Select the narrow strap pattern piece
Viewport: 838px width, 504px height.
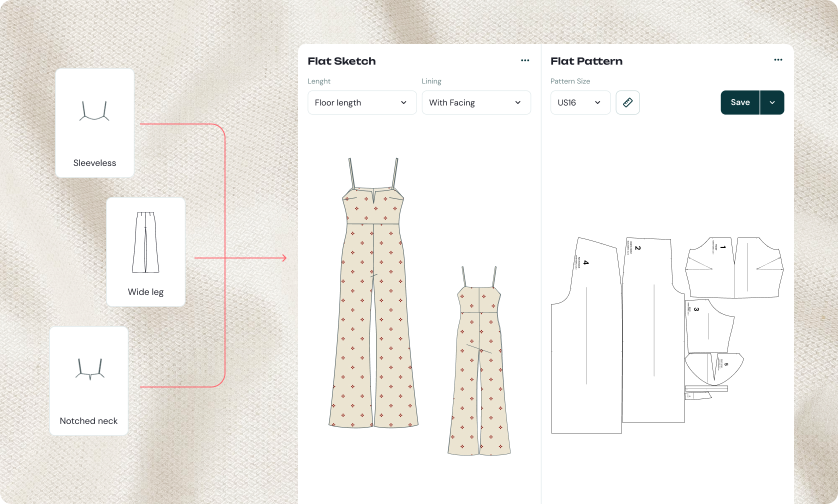(706, 388)
